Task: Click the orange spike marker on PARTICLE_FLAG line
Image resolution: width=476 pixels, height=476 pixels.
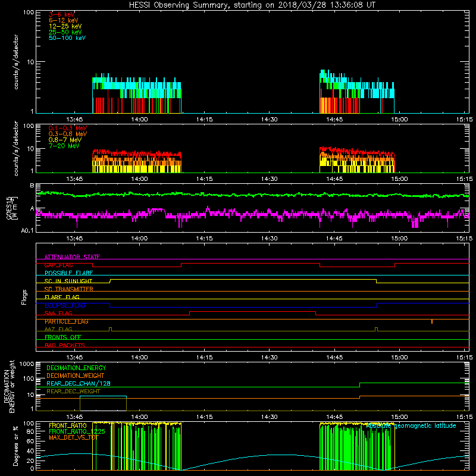Action: pos(432,321)
